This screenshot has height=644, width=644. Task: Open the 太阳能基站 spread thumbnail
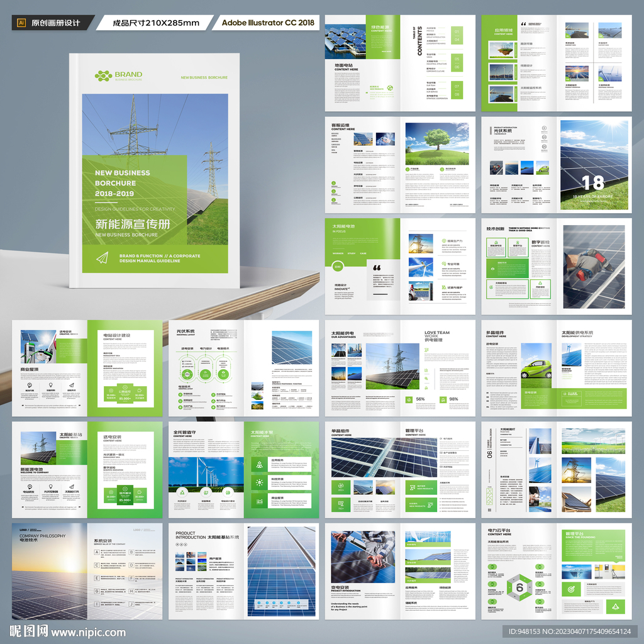87,469
